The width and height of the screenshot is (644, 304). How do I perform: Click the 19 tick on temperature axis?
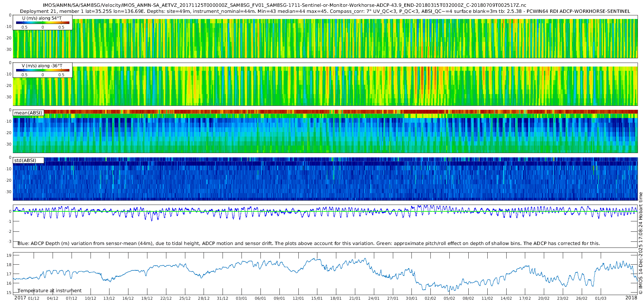tap(9, 255)
